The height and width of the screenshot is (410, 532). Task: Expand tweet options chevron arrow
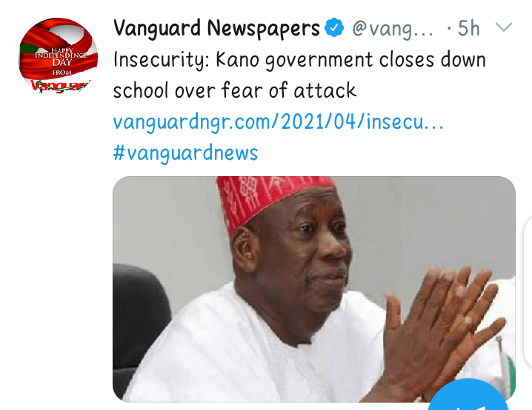pos(504,27)
